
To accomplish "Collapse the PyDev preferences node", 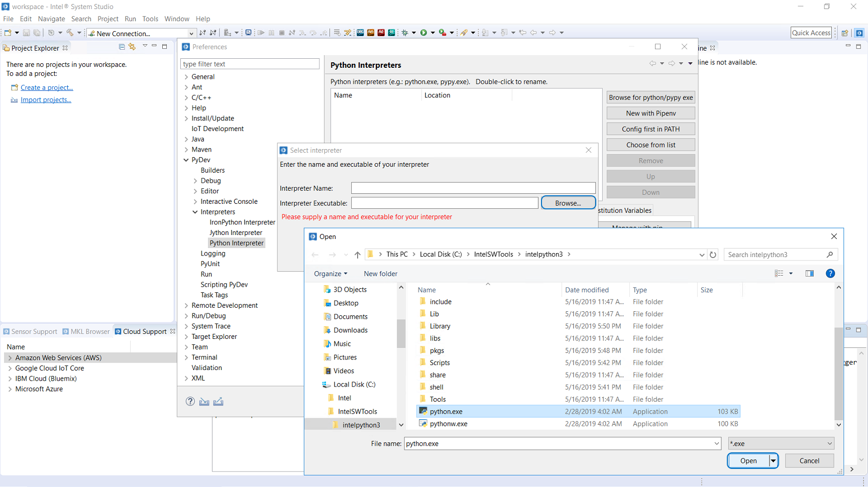I will click(186, 160).
